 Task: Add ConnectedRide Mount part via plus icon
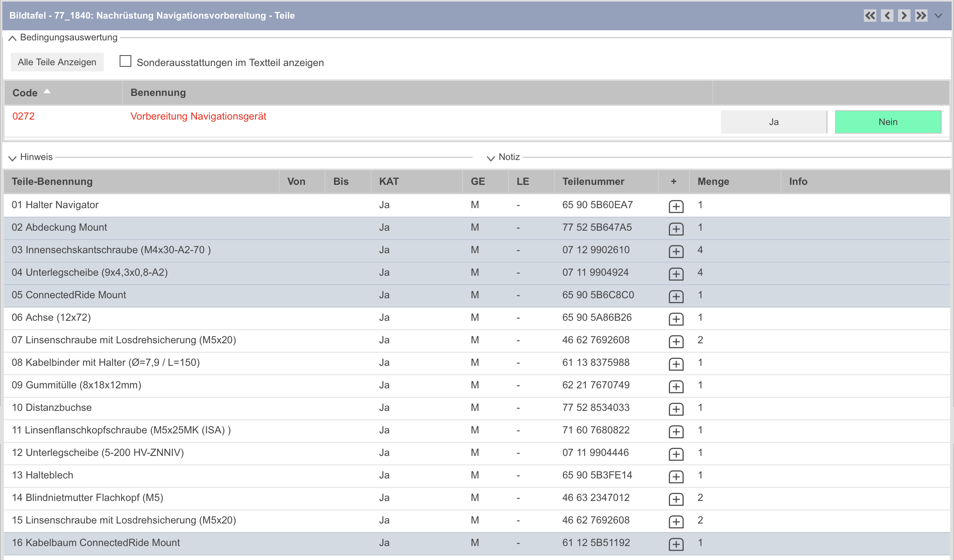tap(676, 296)
